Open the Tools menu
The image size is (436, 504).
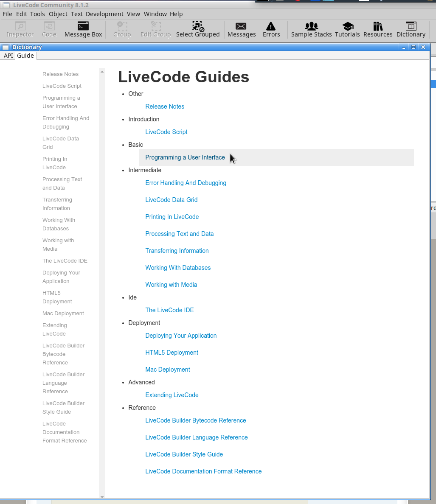pos(37,14)
